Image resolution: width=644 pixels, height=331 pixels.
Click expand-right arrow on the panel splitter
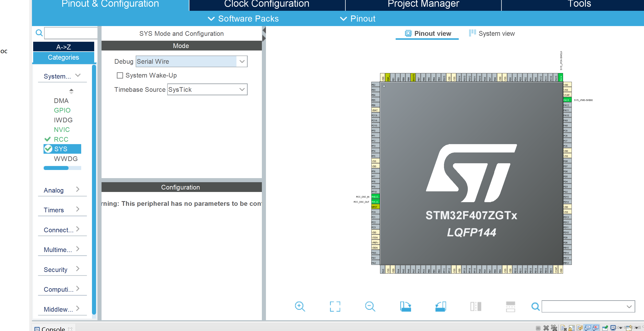point(264,38)
